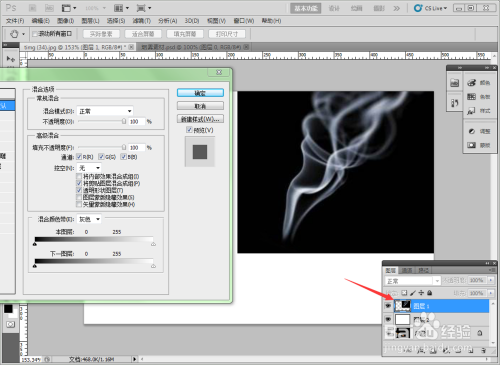The image size is (500, 365).
Task: Toggle Quick Mask mode icon in toolbox
Action: tap(10, 324)
